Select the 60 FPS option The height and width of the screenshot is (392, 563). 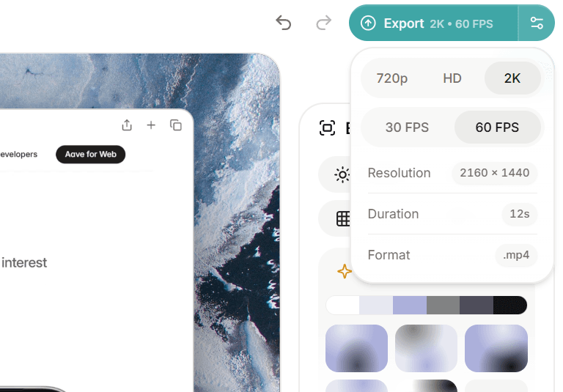[x=497, y=127]
